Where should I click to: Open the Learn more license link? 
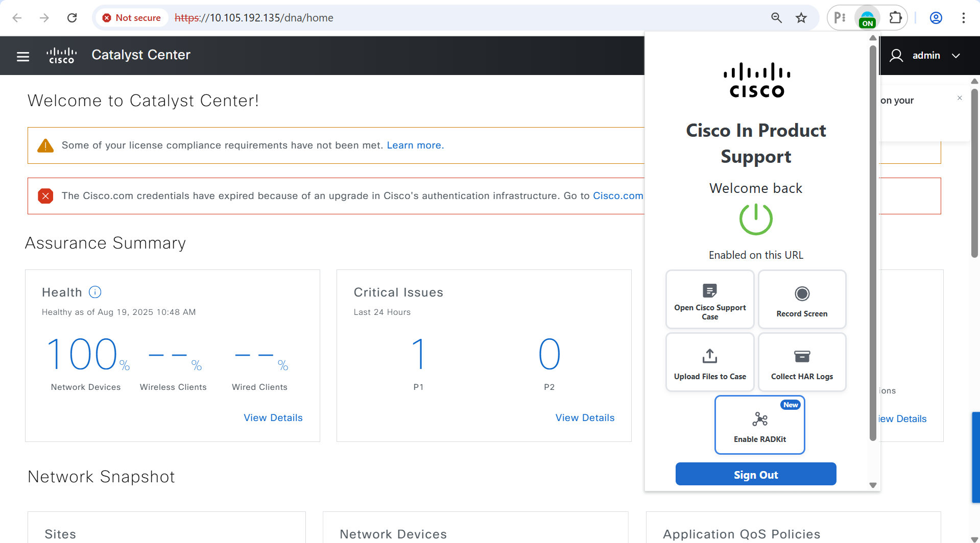pos(415,145)
